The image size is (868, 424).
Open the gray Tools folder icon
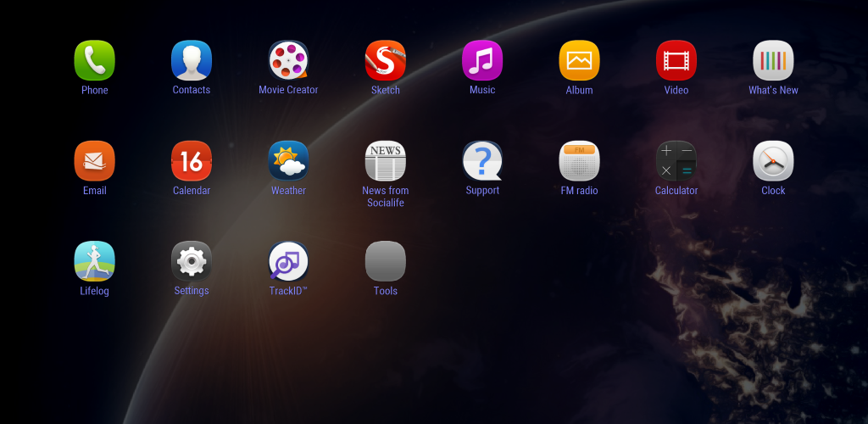click(386, 260)
